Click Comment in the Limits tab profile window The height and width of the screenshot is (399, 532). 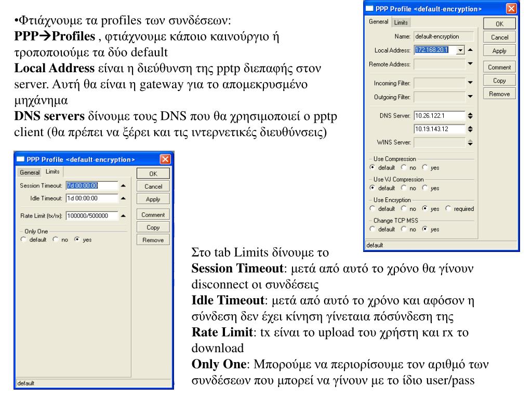pyautogui.click(x=153, y=215)
